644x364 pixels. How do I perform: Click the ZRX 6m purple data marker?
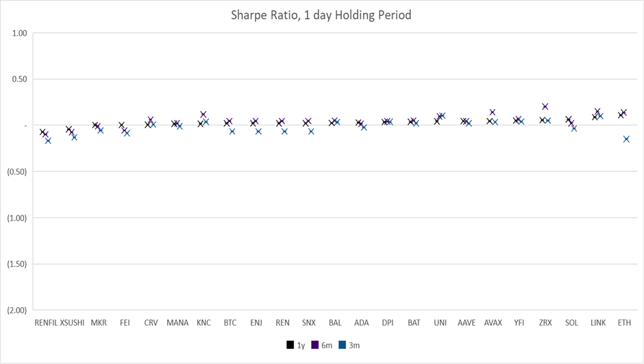[x=545, y=106]
